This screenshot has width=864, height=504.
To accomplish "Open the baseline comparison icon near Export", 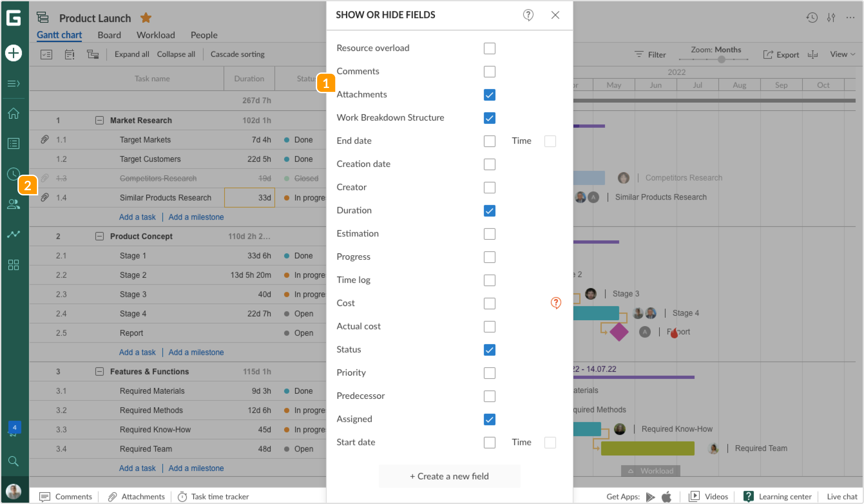I will [x=813, y=54].
